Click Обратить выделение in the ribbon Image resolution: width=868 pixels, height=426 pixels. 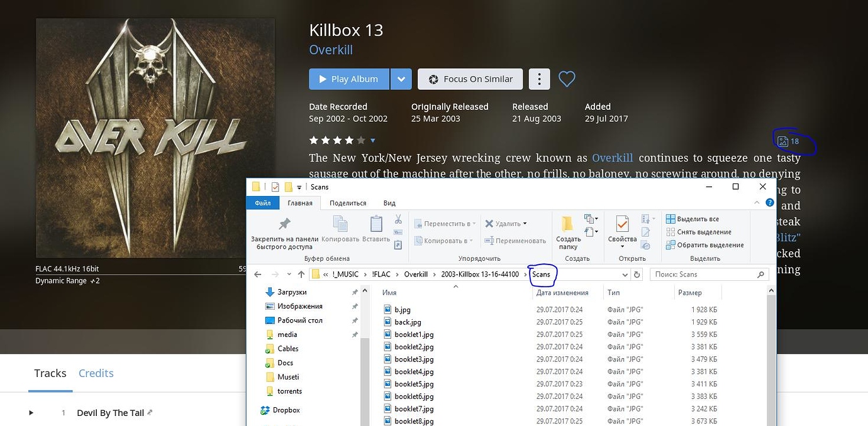coord(705,245)
